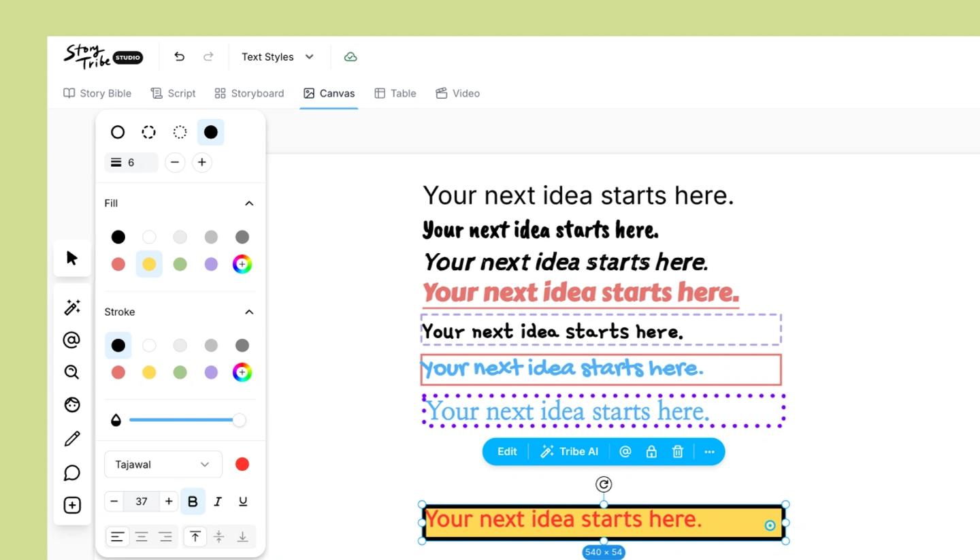Toggle bold text formatting
This screenshot has width=980, height=560.
point(193,501)
